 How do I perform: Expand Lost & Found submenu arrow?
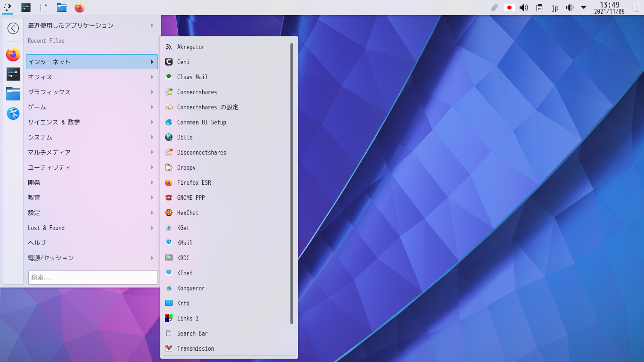152,228
